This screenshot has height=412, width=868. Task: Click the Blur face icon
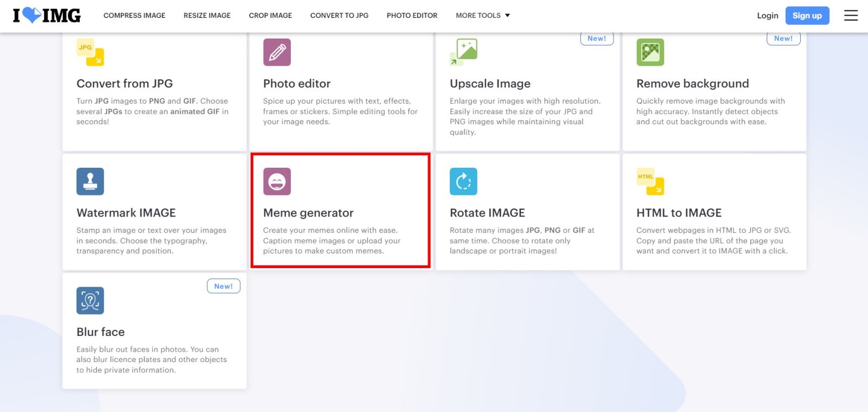[x=90, y=301]
